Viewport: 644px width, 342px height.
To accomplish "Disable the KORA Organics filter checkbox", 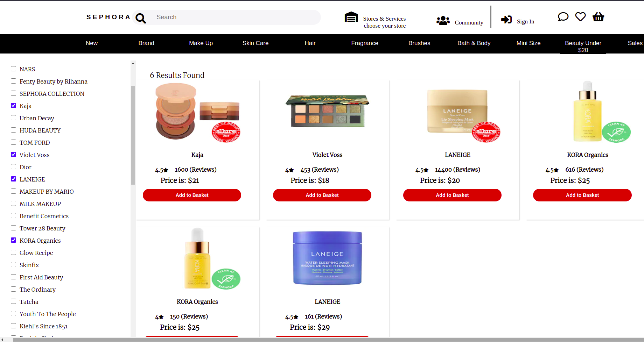I will click(14, 240).
